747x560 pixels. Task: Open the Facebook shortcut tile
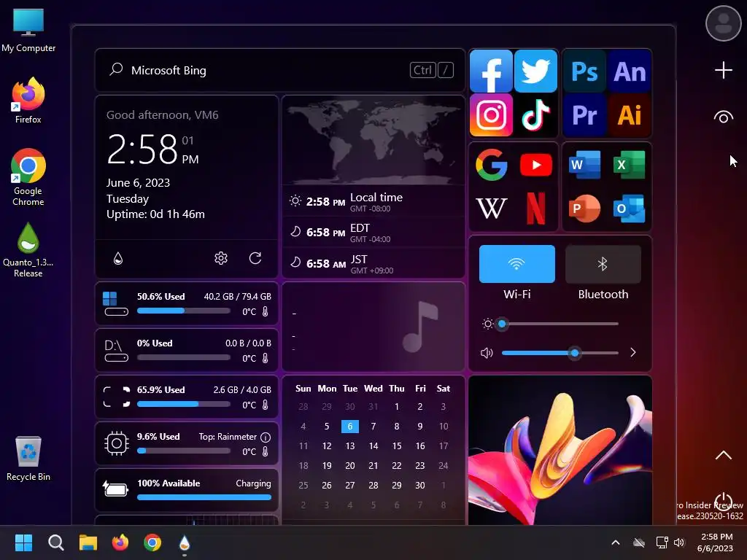pos(491,71)
